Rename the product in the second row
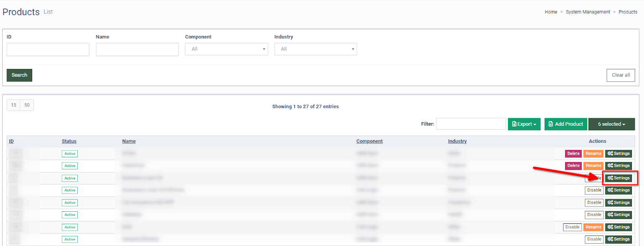 [593, 166]
